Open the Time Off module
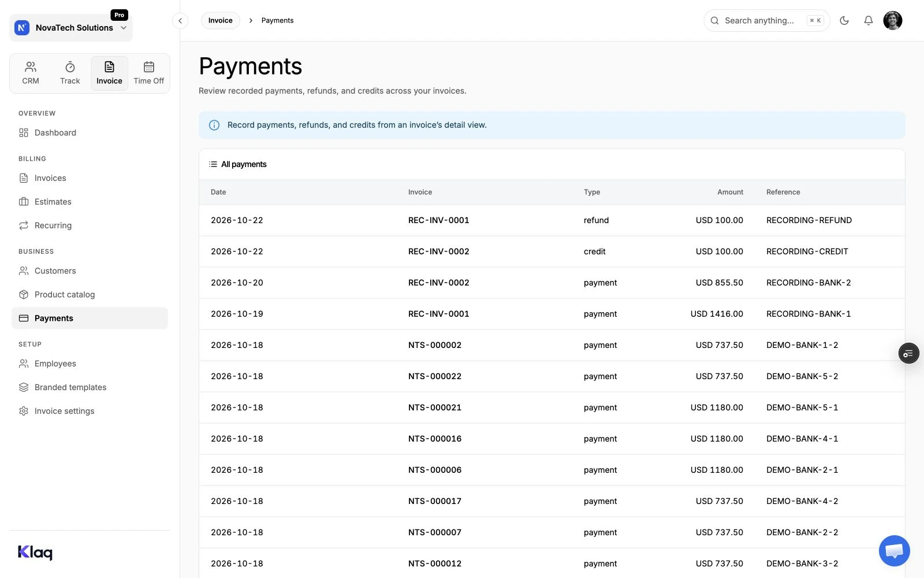 coord(148,73)
